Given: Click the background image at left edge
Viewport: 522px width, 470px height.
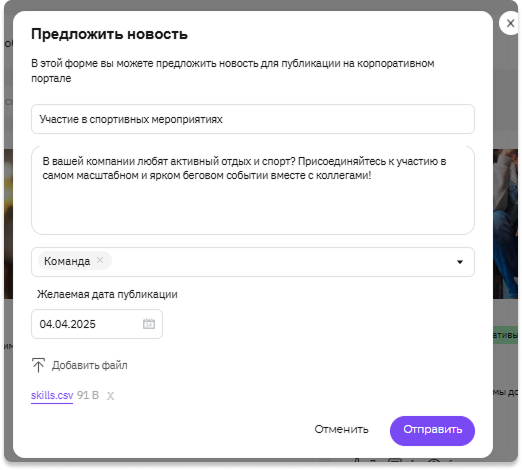Looking at the screenshot, I should [8, 223].
